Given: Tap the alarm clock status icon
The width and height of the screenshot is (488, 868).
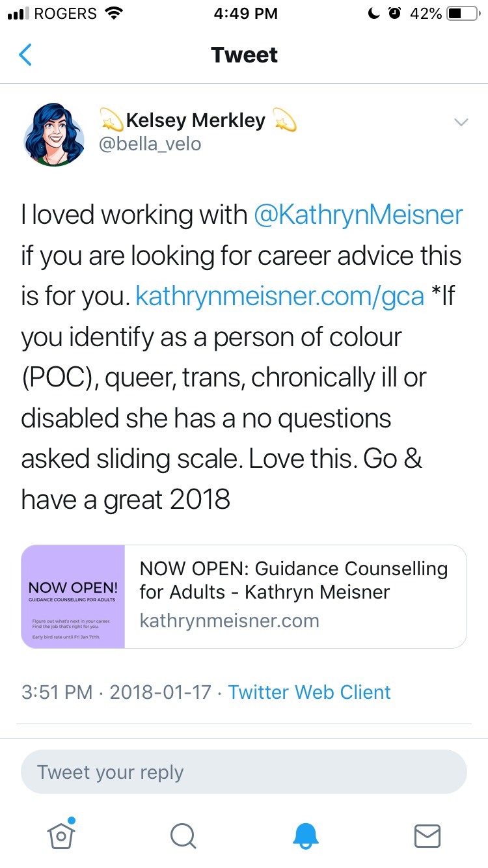Looking at the screenshot, I should (394, 14).
